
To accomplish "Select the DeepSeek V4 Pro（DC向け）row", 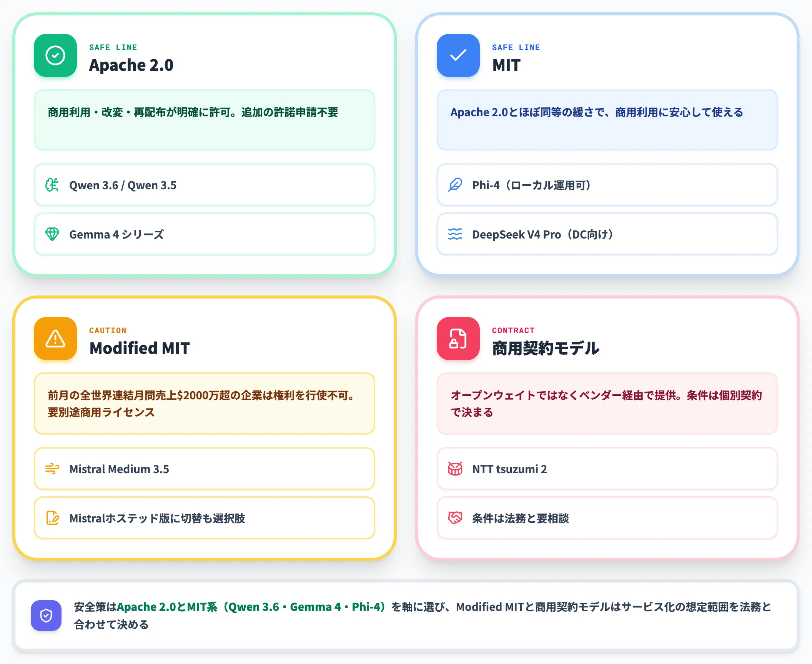I will [x=607, y=234].
